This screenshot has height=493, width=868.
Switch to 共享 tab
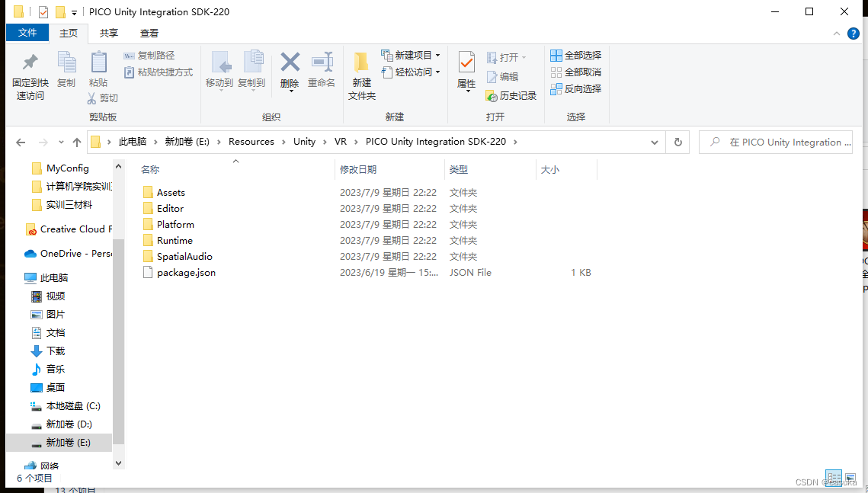(x=109, y=34)
